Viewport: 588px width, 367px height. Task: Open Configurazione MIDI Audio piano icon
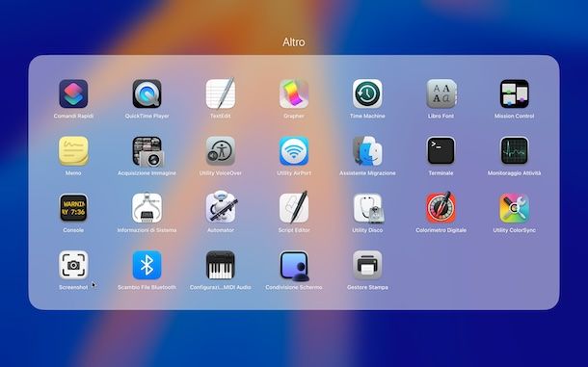click(x=221, y=265)
